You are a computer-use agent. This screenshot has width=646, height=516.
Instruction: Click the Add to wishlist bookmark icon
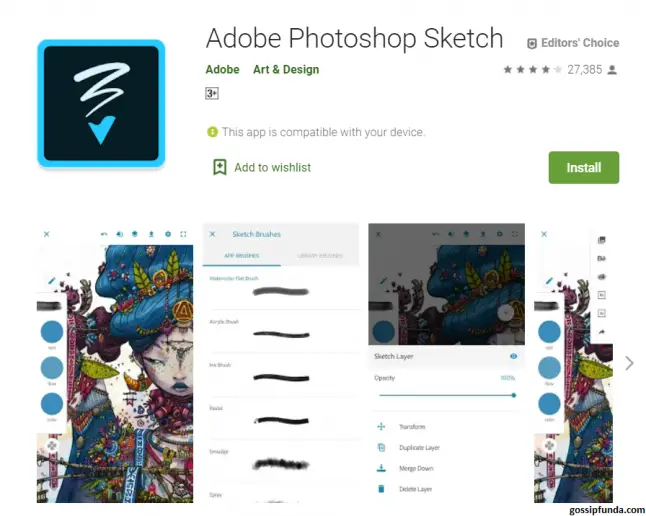pyautogui.click(x=220, y=167)
